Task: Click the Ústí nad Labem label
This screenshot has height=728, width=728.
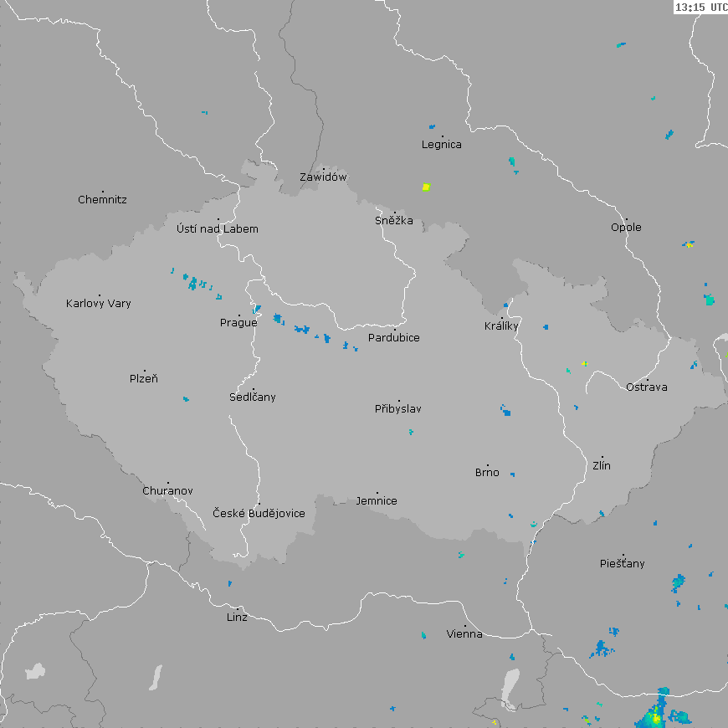Action: [x=218, y=229]
